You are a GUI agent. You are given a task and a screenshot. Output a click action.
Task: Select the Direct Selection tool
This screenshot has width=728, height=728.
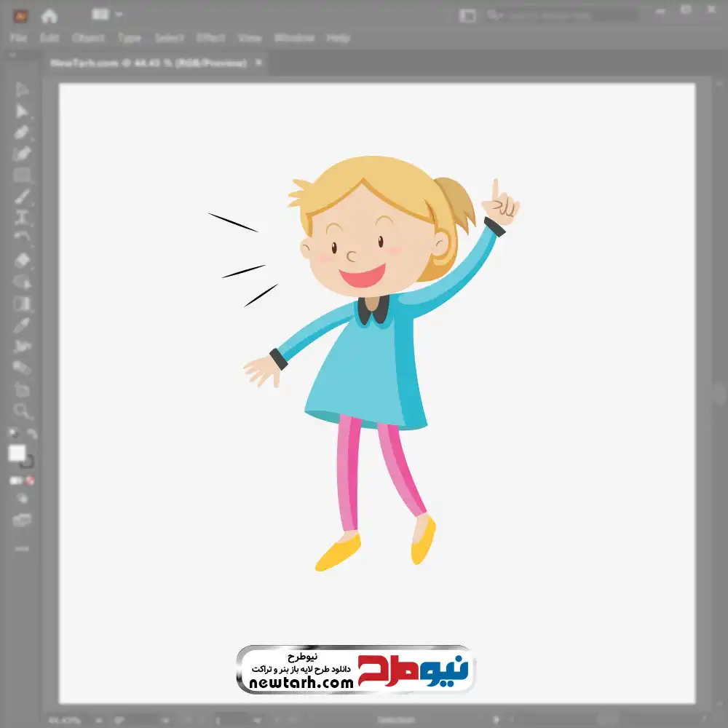point(22,111)
